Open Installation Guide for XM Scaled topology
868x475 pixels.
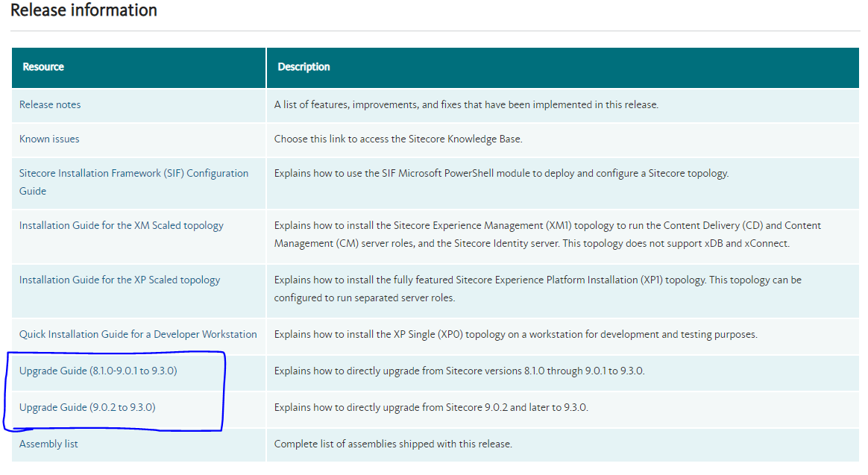pyautogui.click(x=121, y=225)
